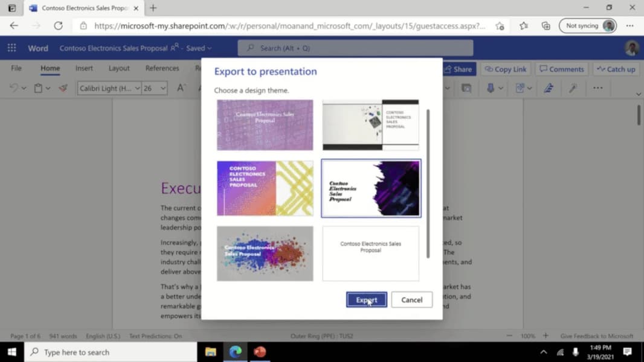Open the browser Collections icon
Screen dimensions: 644x362
(546, 26)
